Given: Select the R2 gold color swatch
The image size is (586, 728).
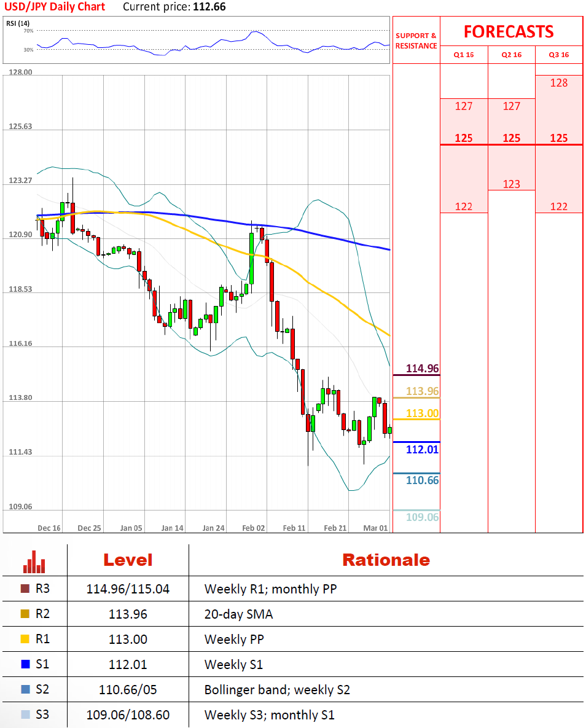Looking at the screenshot, I should 26,614.
